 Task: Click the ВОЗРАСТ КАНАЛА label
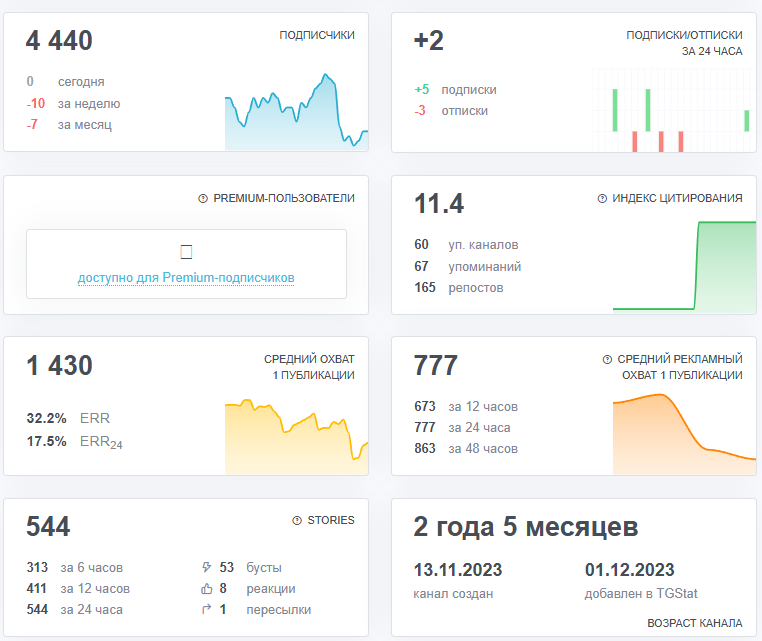tap(694, 623)
